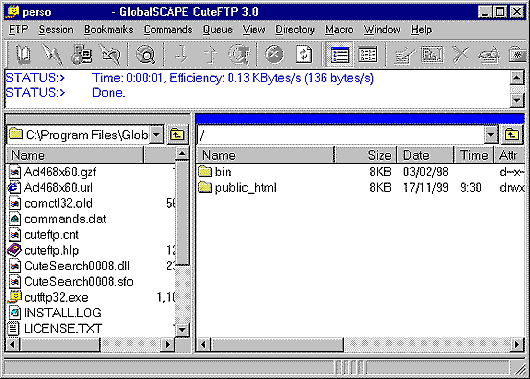Screen dimensions: 530x379
Task: Open the Bookmarks menu
Action: click(x=109, y=30)
